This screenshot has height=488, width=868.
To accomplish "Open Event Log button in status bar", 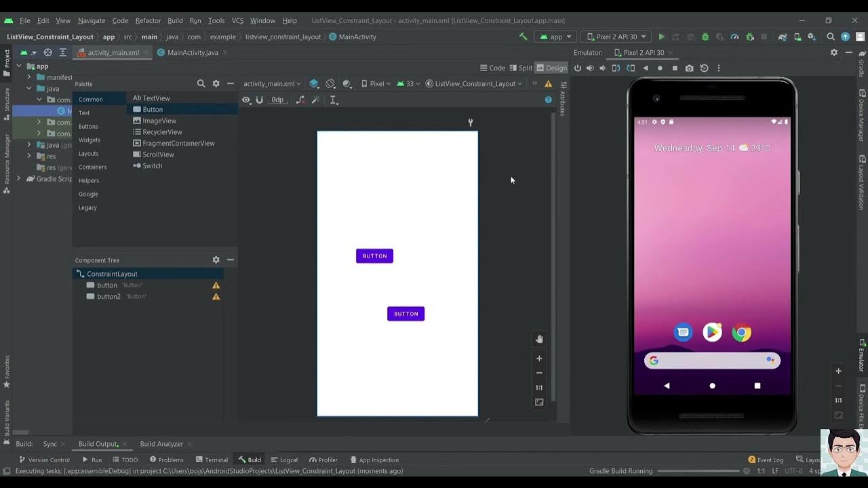I will pyautogui.click(x=766, y=460).
